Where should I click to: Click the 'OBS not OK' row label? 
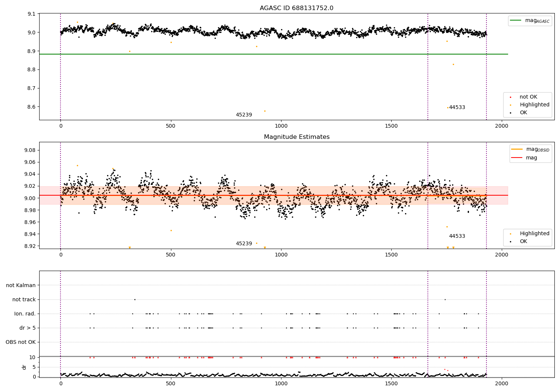coord(21,342)
